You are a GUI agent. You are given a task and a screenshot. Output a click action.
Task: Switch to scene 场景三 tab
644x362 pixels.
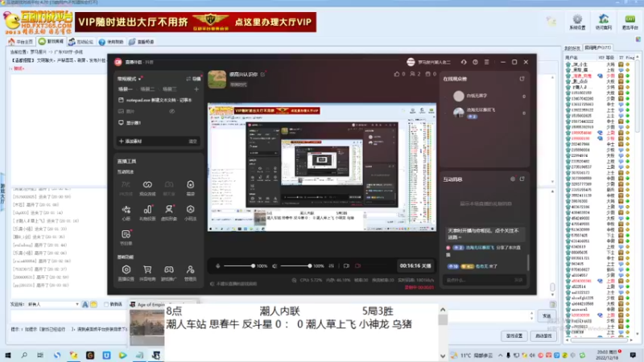pos(169,89)
